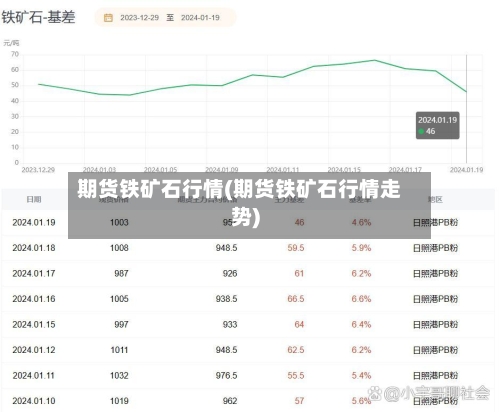Click futures price 938.5
Screen dimensions: 500x412
[x=226, y=299]
